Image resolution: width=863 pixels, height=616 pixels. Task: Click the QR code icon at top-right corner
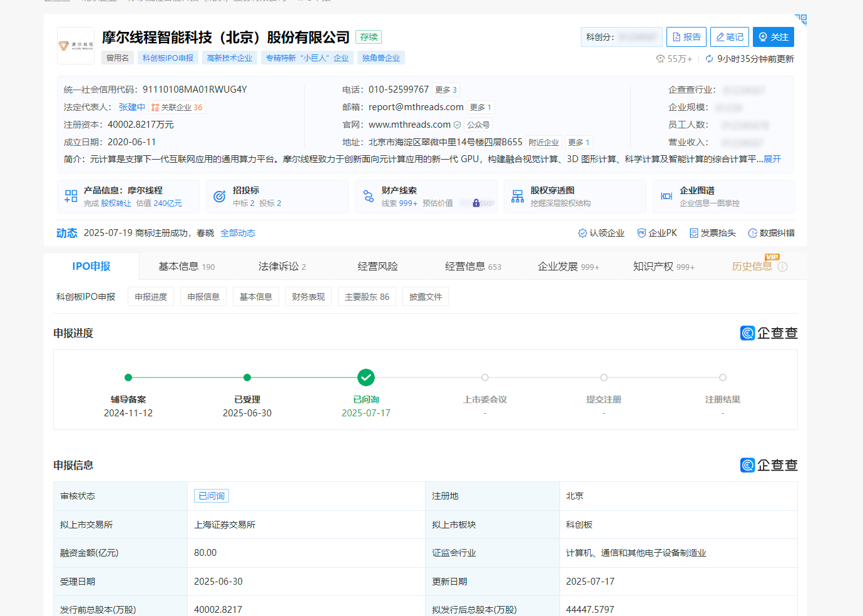click(x=800, y=19)
